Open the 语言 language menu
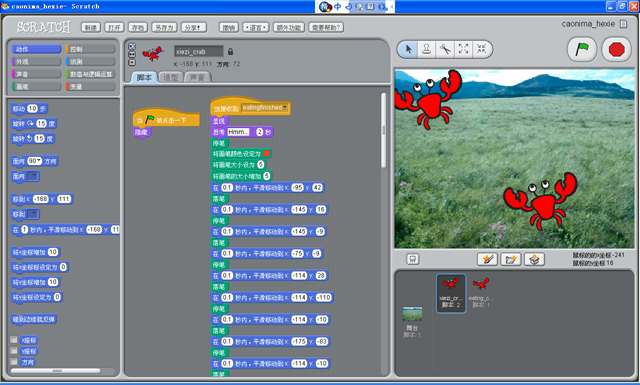The width and height of the screenshot is (640, 385). click(256, 27)
